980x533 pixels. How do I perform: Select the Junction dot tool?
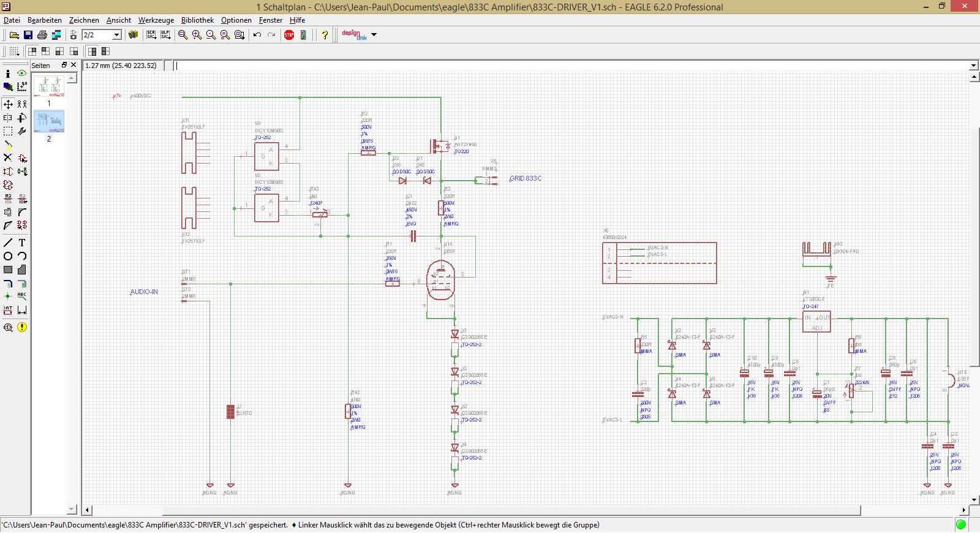click(x=8, y=297)
